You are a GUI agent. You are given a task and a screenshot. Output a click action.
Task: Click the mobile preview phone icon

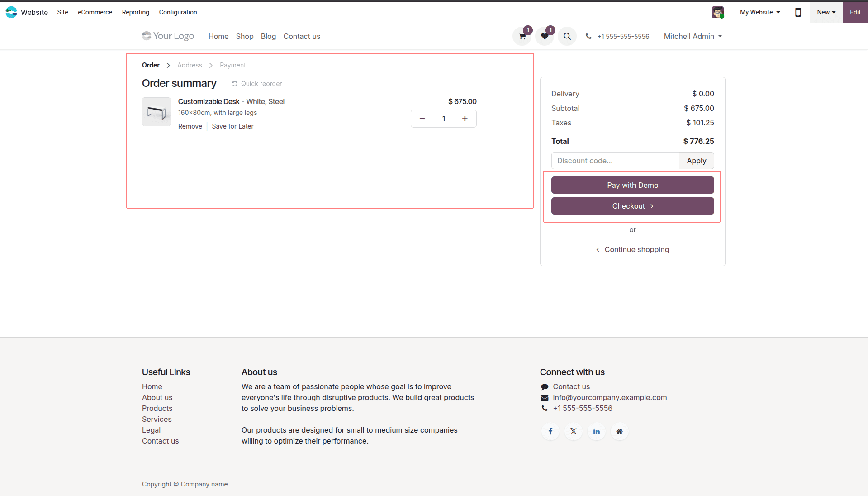tap(797, 12)
